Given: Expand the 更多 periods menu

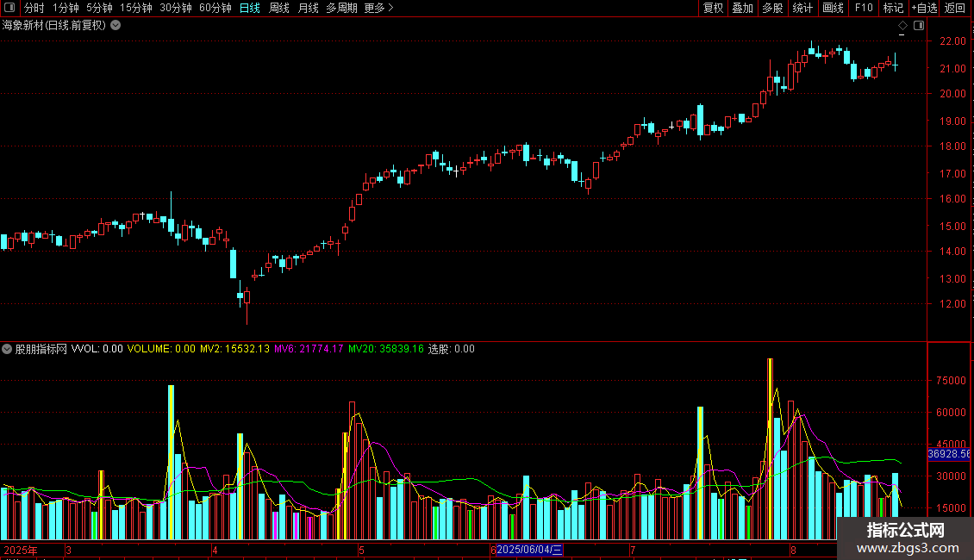Looking at the screenshot, I should (379, 8).
